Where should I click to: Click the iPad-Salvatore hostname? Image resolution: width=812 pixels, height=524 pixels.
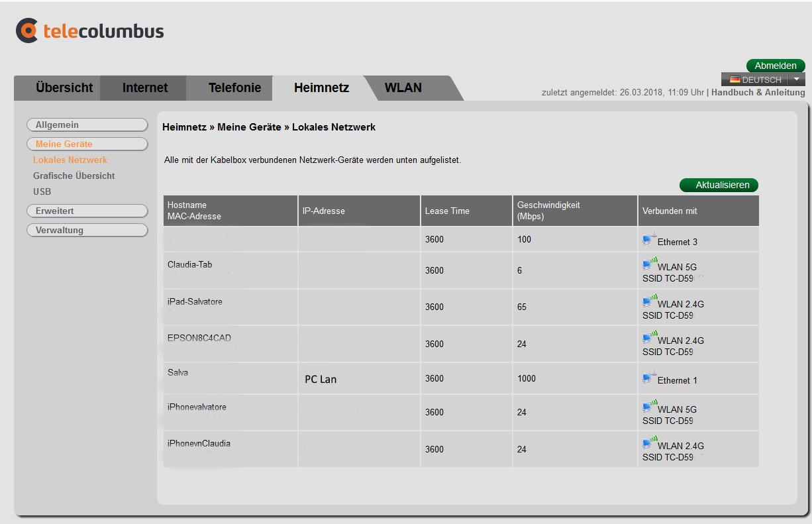(195, 301)
